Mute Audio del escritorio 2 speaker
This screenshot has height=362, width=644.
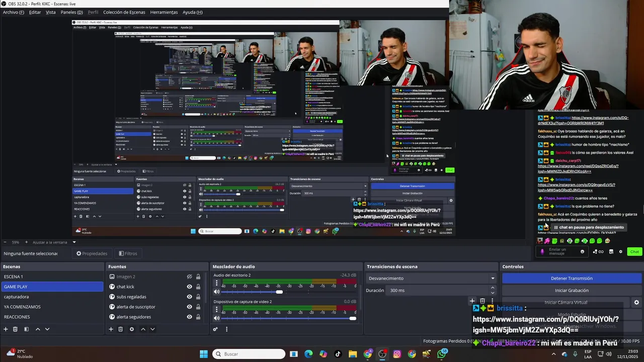(x=216, y=292)
